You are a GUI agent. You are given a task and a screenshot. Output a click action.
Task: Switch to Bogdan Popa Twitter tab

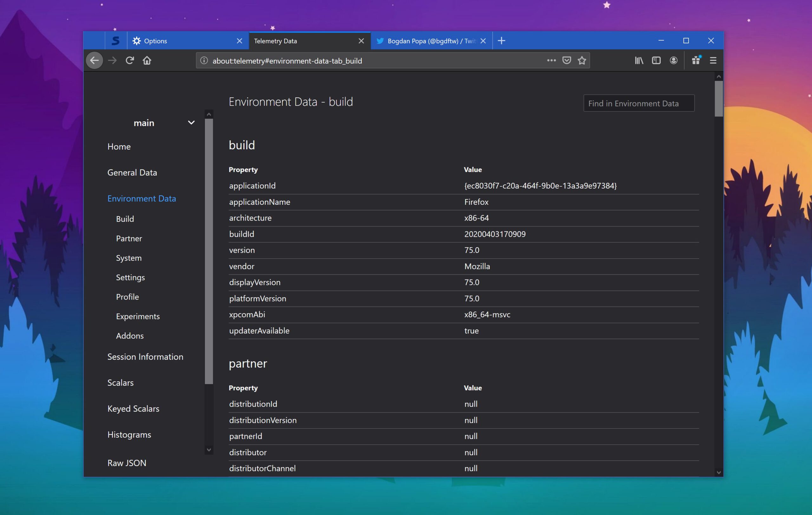point(431,41)
